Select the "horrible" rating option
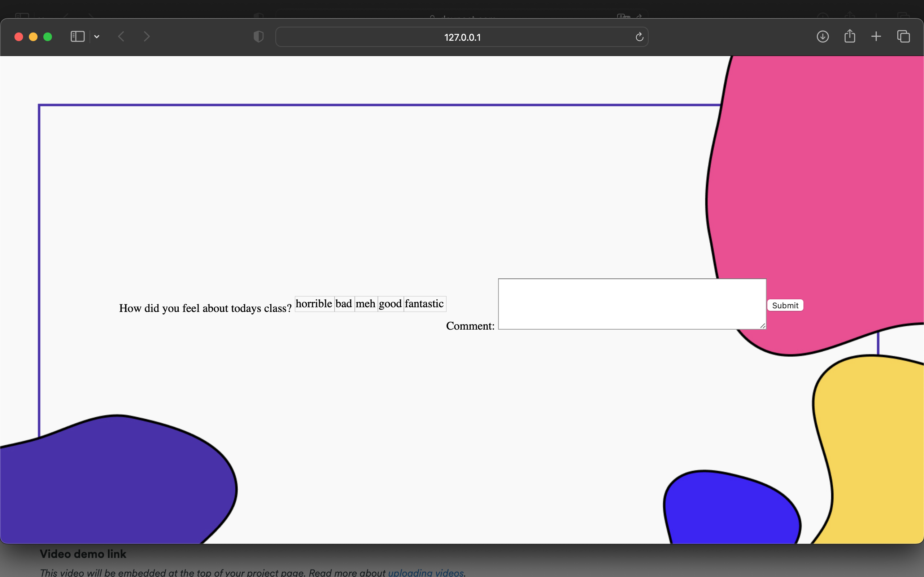Image resolution: width=924 pixels, height=577 pixels. [x=314, y=304]
